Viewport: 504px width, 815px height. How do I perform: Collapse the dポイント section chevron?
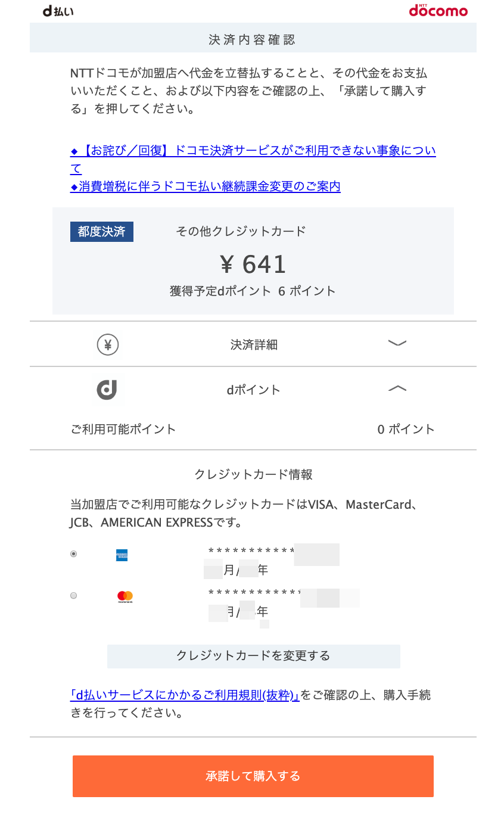[397, 388]
